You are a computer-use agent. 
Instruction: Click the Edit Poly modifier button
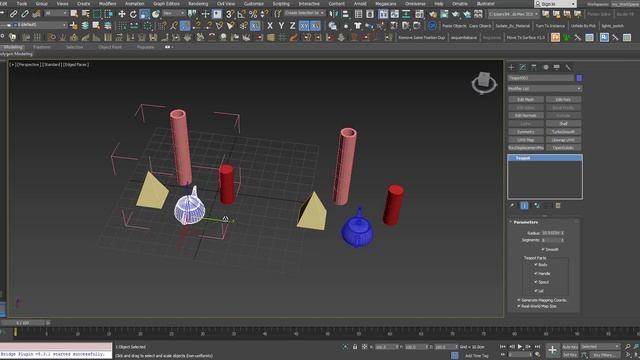(563, 100)
